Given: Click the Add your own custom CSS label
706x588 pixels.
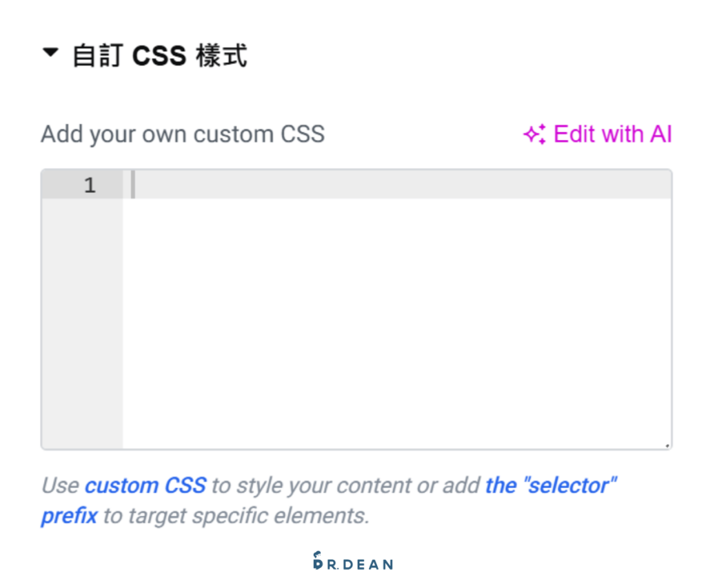Looking at the screenshot, I should [x=183, y=134].
